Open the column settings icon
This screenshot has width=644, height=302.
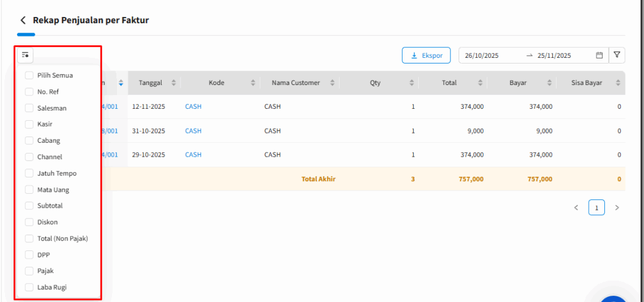click(26, 55)
